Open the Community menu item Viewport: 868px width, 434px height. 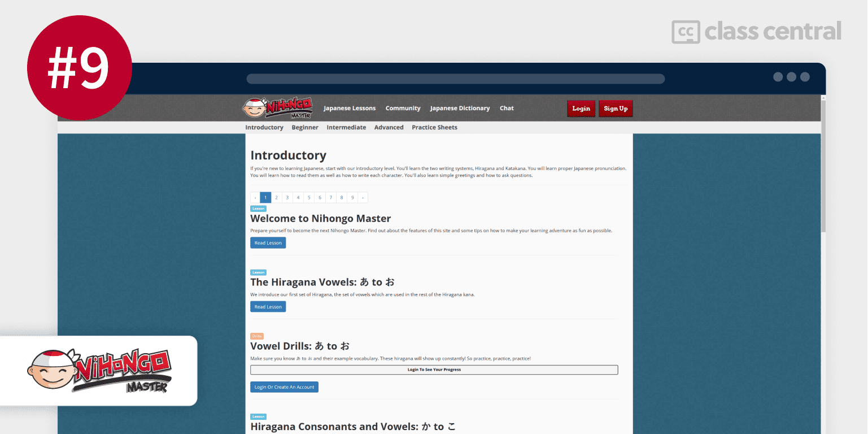403,108
